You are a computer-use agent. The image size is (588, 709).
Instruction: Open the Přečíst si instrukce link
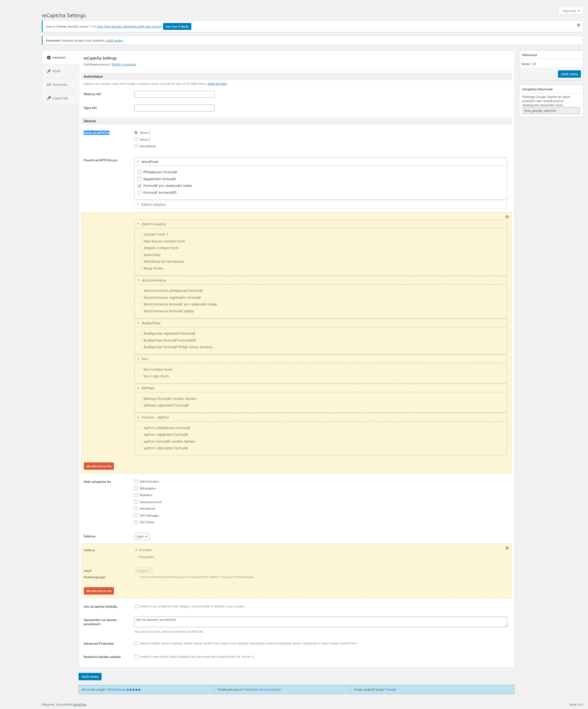coord(124,65)
